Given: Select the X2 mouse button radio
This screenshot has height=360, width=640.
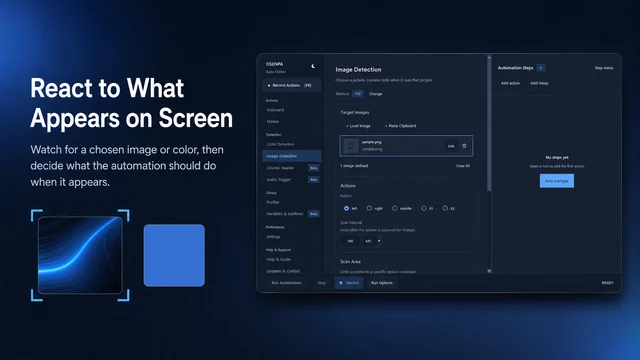Looking at the screenshot, I should (x=445, y=208).
